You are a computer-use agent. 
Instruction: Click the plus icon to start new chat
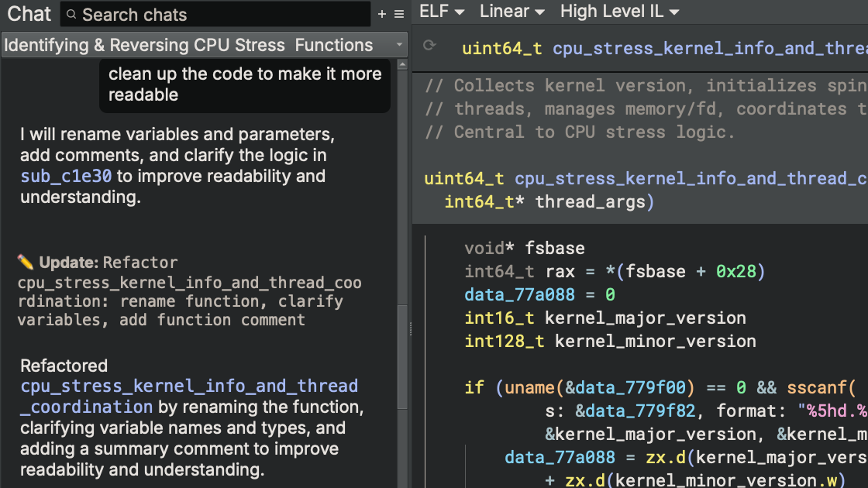(x=381, y=15)
